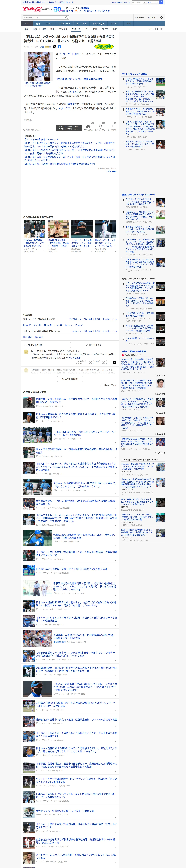
Task: Select the 科学 category tab
Action: tap(95, 29)
